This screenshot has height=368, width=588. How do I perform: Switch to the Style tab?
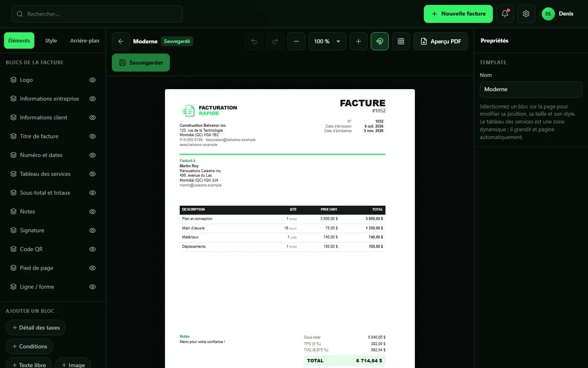click(51, 40)
